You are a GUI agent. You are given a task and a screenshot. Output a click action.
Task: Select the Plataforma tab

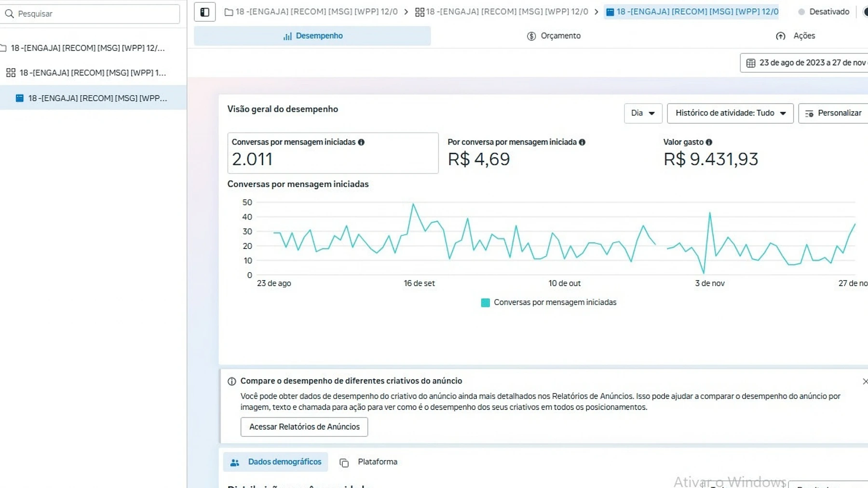(x=368, y=462)
